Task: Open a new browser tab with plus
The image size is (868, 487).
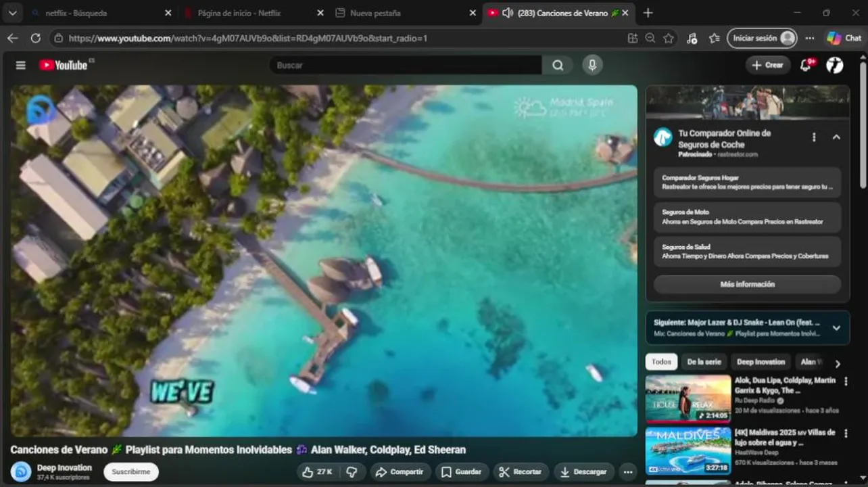Action: point(648,13)
